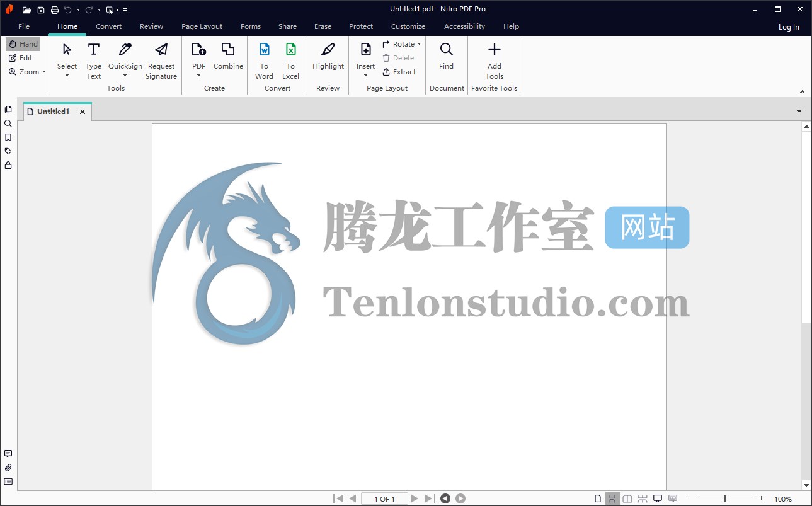Click Request Signature paper plane icon
Screen dimensions: 812x506
[161, 49]
